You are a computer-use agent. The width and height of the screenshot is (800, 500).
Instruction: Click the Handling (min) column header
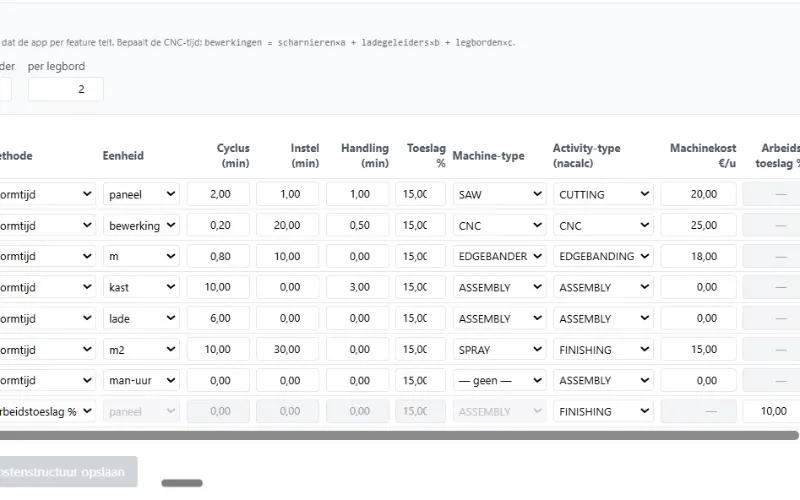[365, 156]
